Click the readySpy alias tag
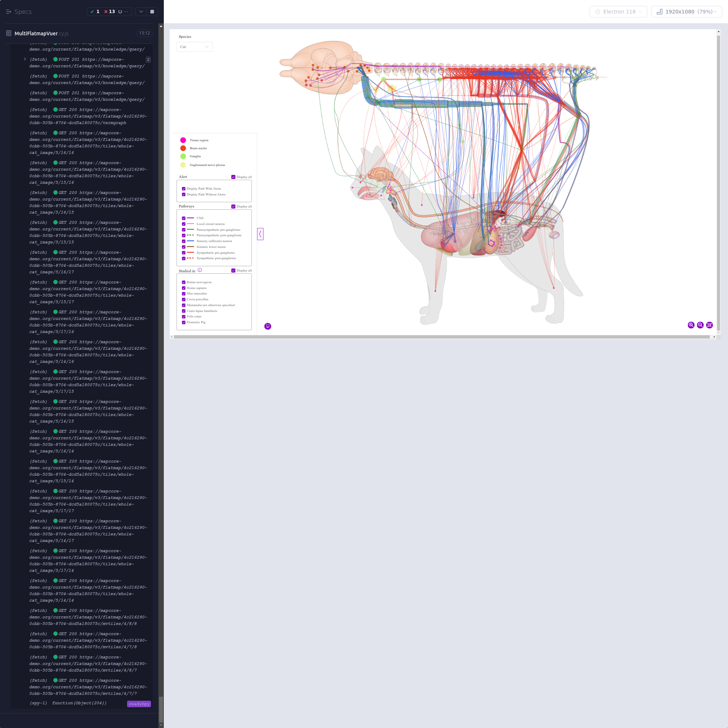Screen dimensions: 728x728 (x=139, y=704)
